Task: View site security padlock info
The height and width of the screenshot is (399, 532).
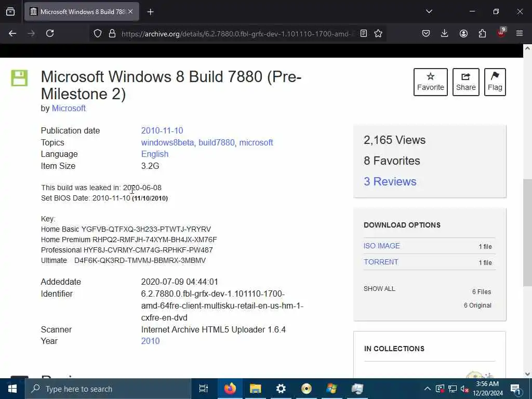Action: pyautogui.click(x=112, y=33)
